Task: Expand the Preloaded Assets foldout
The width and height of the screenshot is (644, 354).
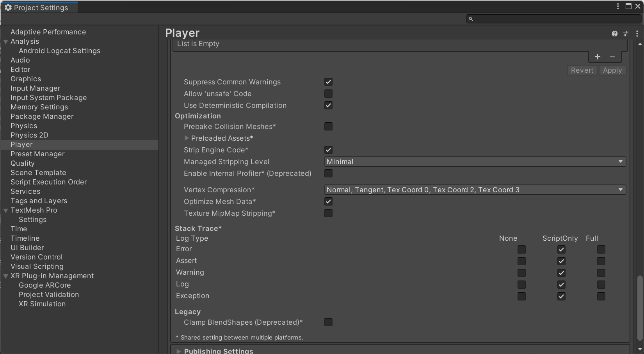Action: tap(187, 138)
